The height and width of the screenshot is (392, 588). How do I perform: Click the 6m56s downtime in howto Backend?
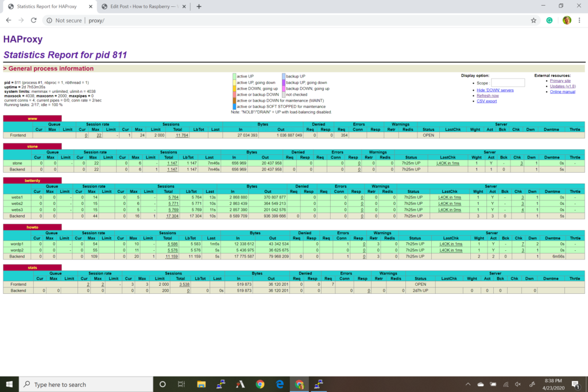[558, 257]
